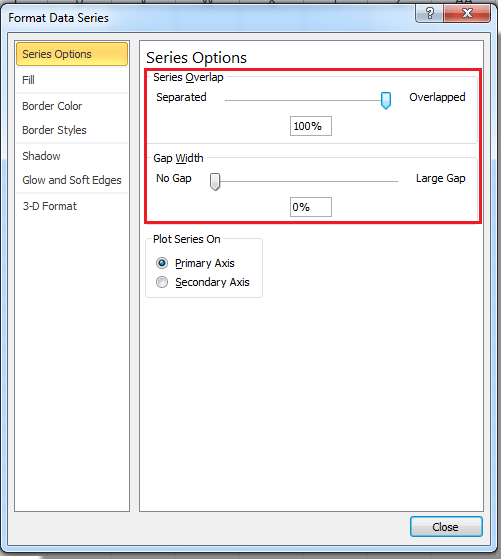
Task: Click the Large Gap label
Action: 441,178
